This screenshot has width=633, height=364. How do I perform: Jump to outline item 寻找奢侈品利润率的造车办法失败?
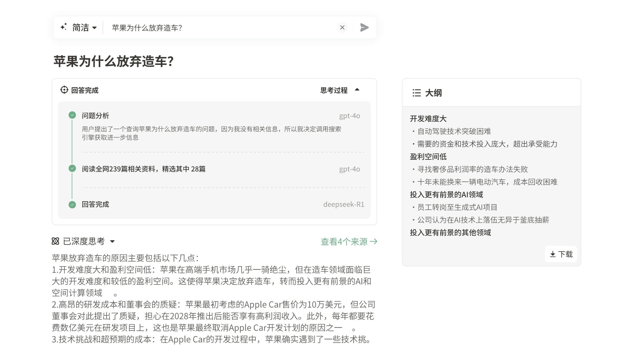472,169
